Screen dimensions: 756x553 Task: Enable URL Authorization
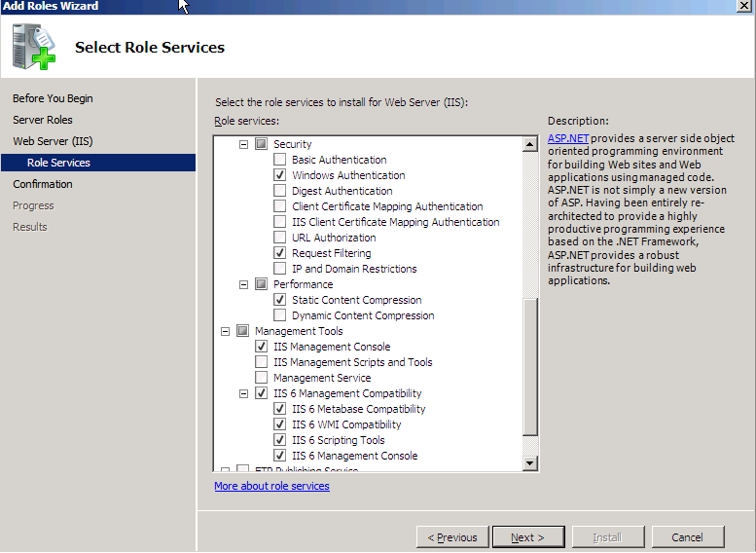coord(279,238)
